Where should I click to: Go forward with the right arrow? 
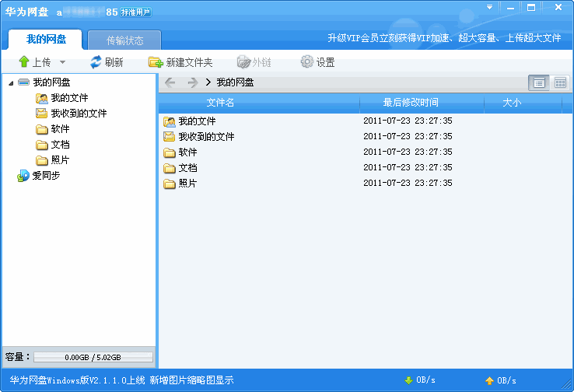pyautogui.click(x=193, y=82)
